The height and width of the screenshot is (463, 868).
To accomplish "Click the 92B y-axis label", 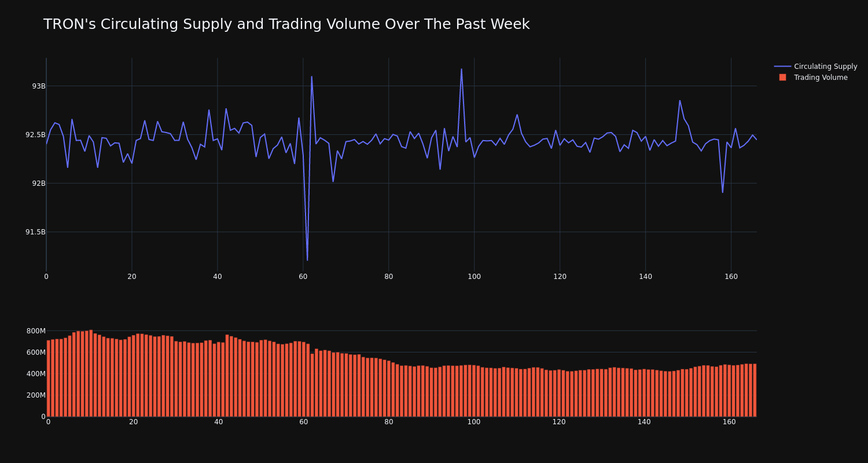I will coord(39,183).
